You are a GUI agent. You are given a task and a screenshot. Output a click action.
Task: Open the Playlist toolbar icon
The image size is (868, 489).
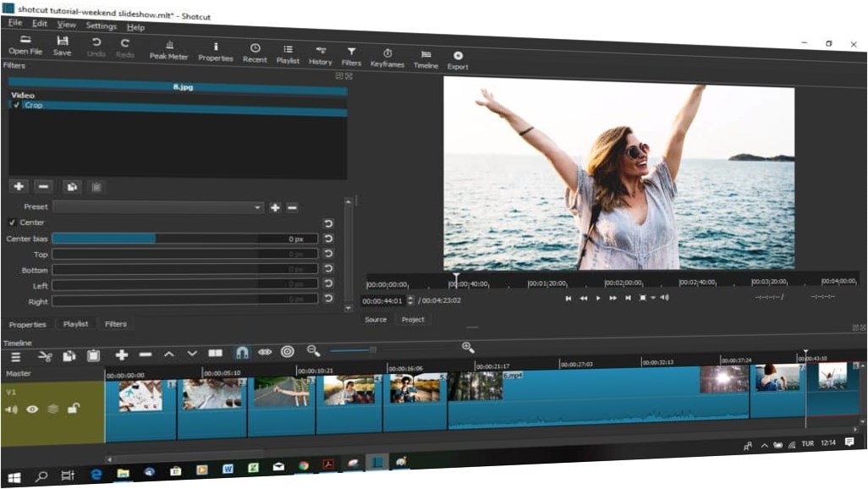pyautogui.click(x=288, y=54)
